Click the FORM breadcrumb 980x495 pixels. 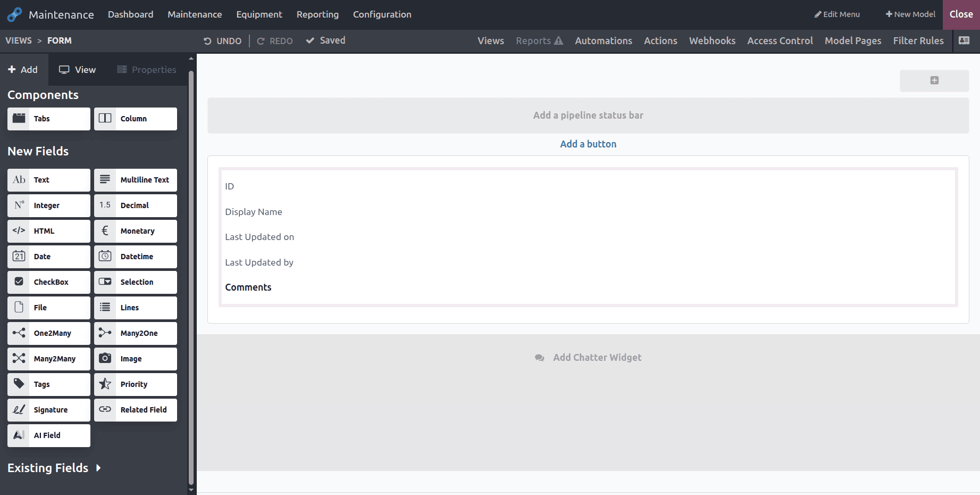point(60,40)
